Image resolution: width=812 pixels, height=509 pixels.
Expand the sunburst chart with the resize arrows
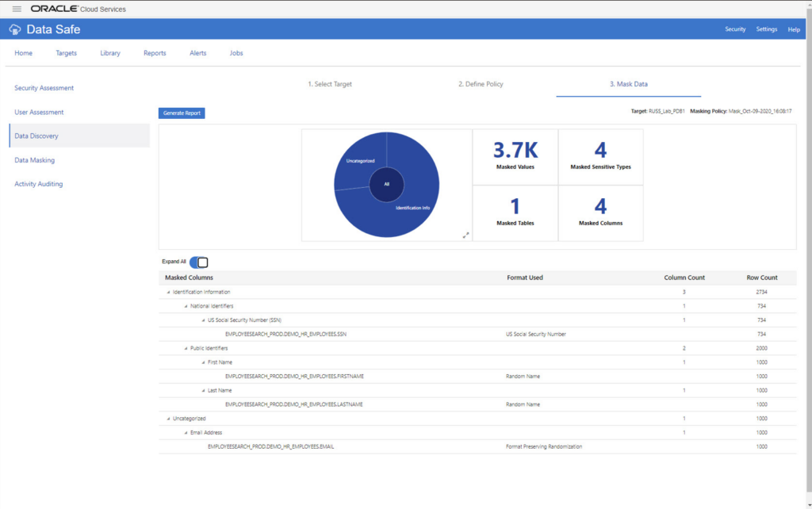click(465, 235)
